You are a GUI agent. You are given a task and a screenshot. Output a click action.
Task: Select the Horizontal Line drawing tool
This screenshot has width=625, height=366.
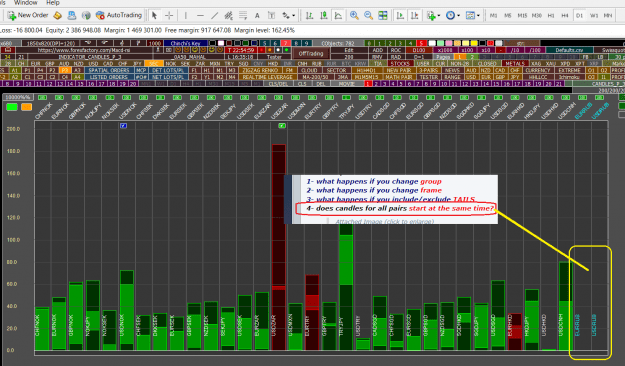[x=200, y=16]
